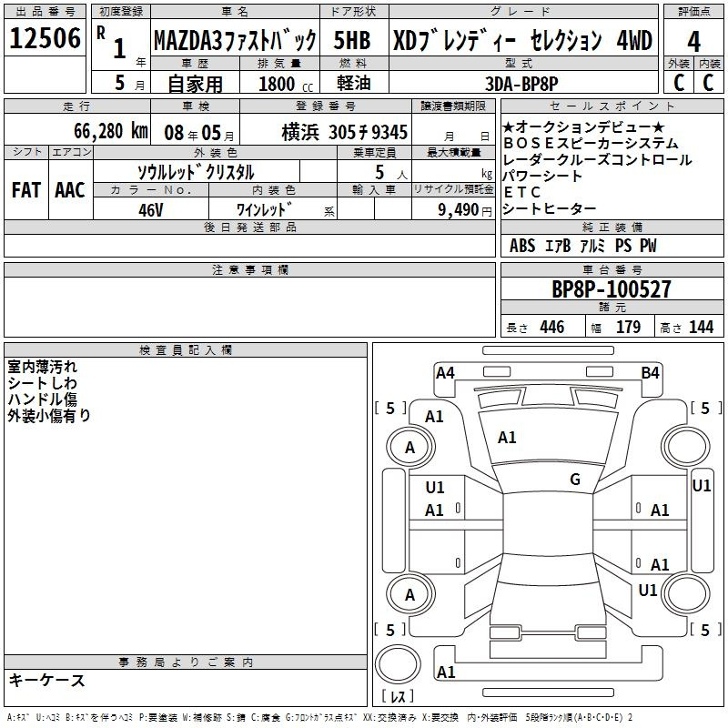Select the 登録番号 header
The image size is (728, 728).
326,106
